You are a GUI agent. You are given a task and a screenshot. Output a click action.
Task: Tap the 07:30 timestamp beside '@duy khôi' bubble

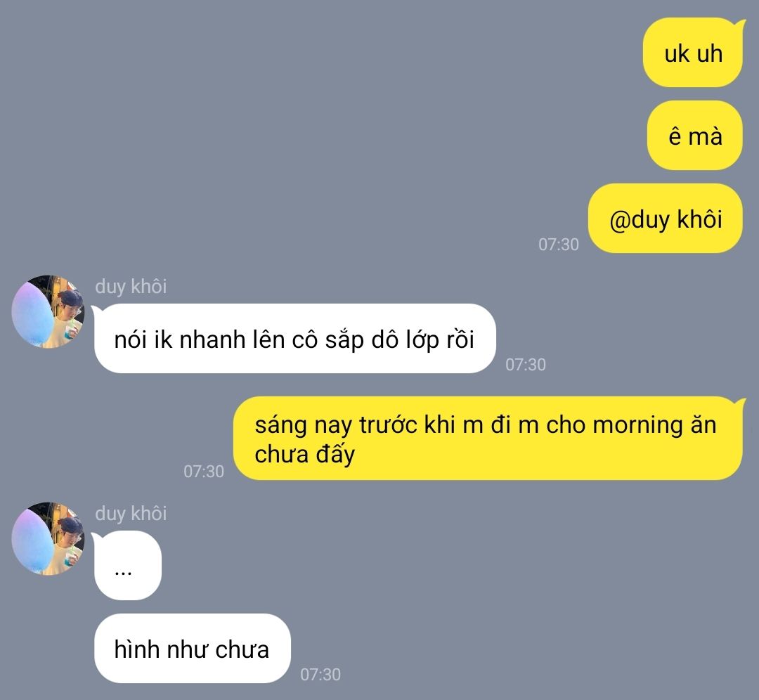click(559, 245)
